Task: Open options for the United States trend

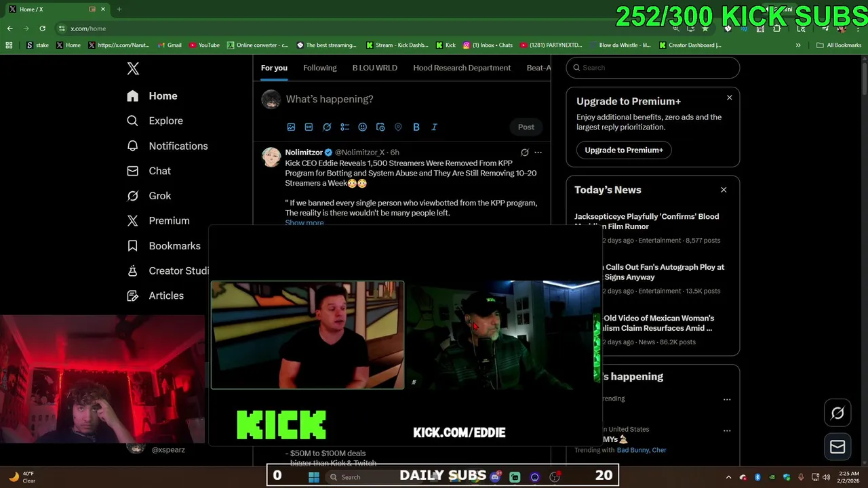Action: pyautogui.click(x=727, y=430)
